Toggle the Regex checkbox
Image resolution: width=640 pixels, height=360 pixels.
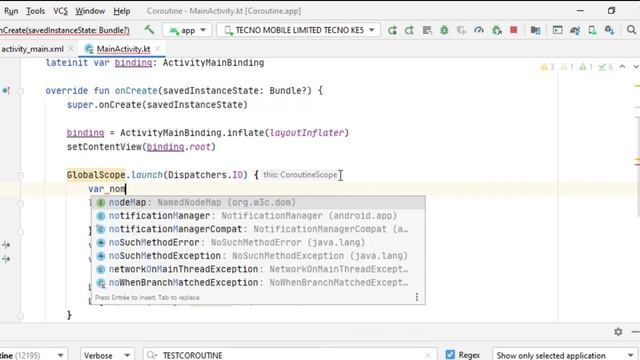(450, 355)
